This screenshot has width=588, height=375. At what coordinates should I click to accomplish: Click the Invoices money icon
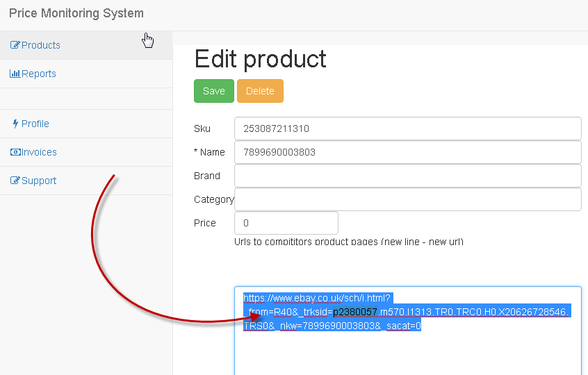[15, 152]
